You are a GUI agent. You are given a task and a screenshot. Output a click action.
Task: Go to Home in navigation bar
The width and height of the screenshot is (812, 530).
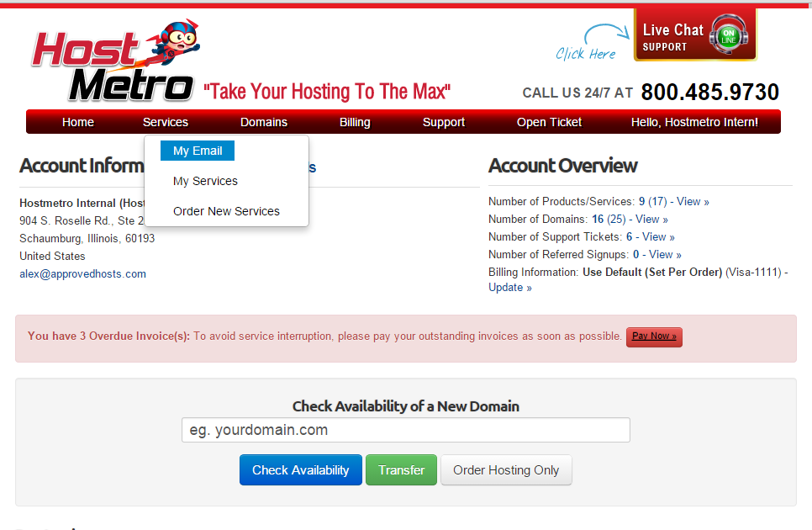coord(78,122)
